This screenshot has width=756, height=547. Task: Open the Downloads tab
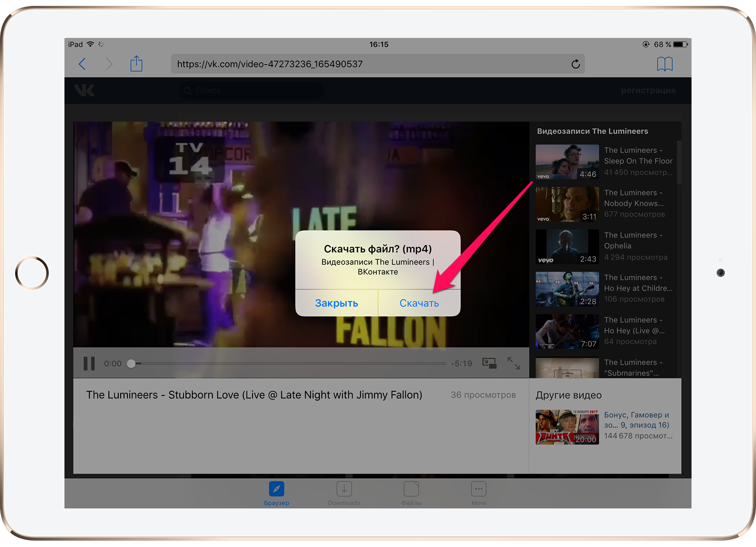(x=344, y=493)
